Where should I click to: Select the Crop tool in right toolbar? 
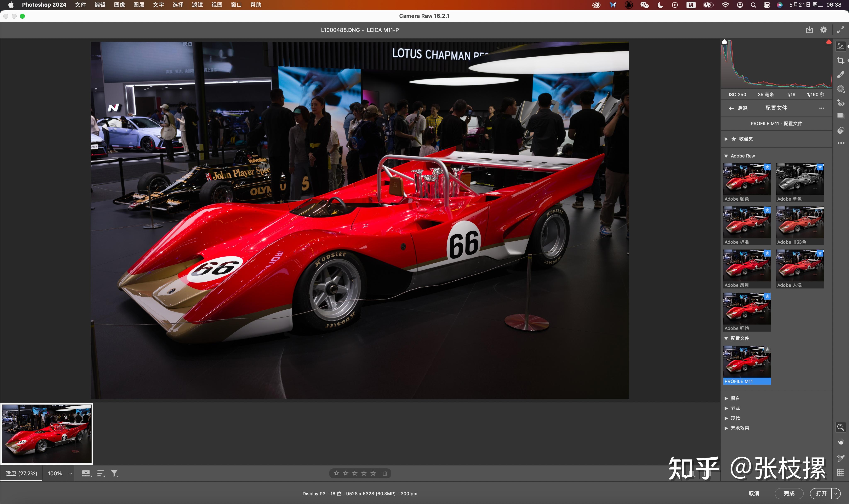pyautogui.click(x=841, y=61)
